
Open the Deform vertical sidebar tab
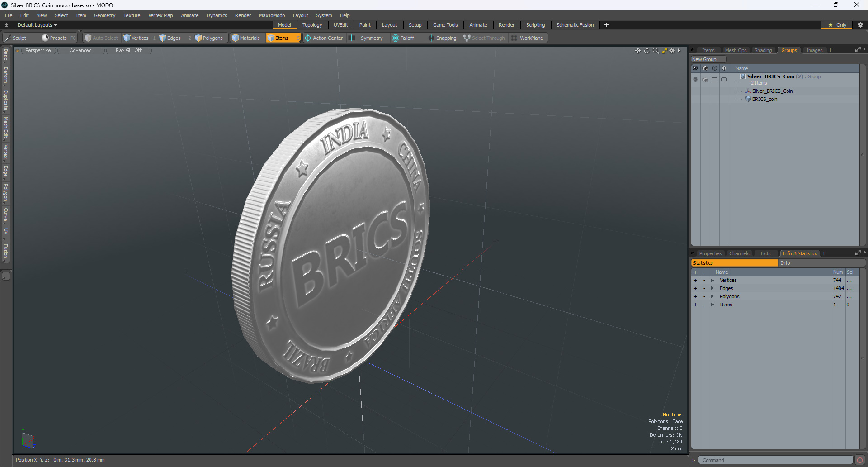[6, 75]
